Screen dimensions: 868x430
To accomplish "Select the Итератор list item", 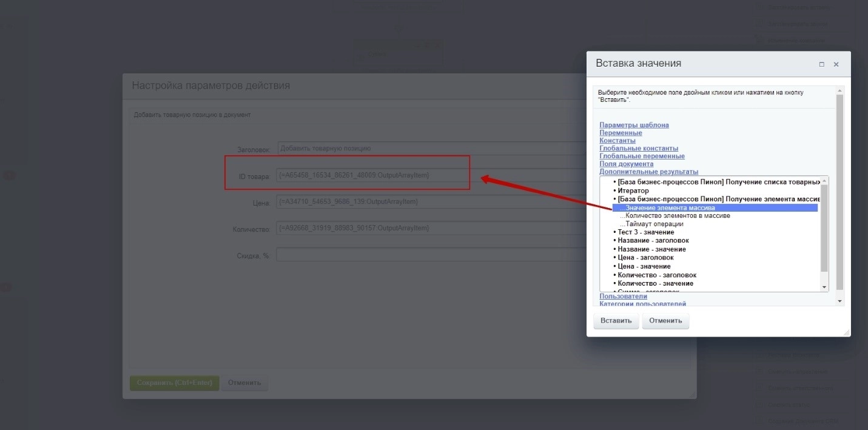I will 633,191.
